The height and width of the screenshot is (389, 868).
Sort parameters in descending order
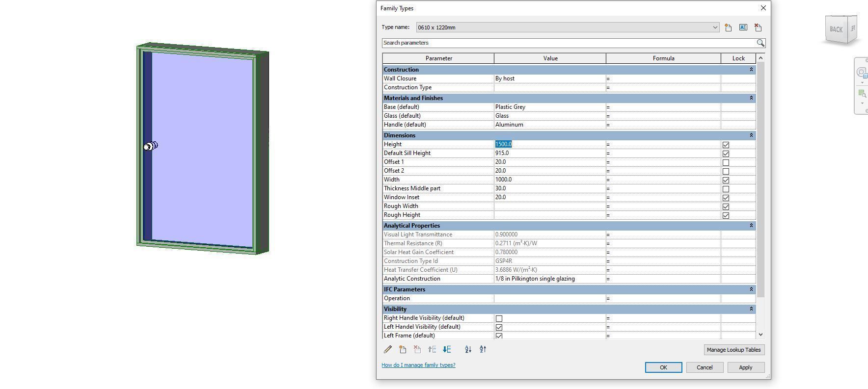(483, 349)
